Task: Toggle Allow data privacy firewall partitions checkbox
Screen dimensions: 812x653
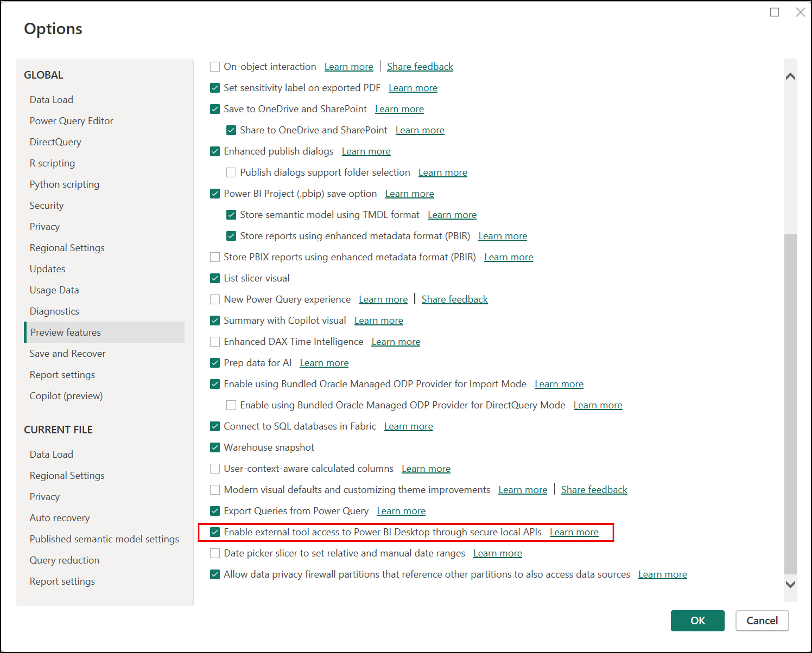Action: coord(215,574)
